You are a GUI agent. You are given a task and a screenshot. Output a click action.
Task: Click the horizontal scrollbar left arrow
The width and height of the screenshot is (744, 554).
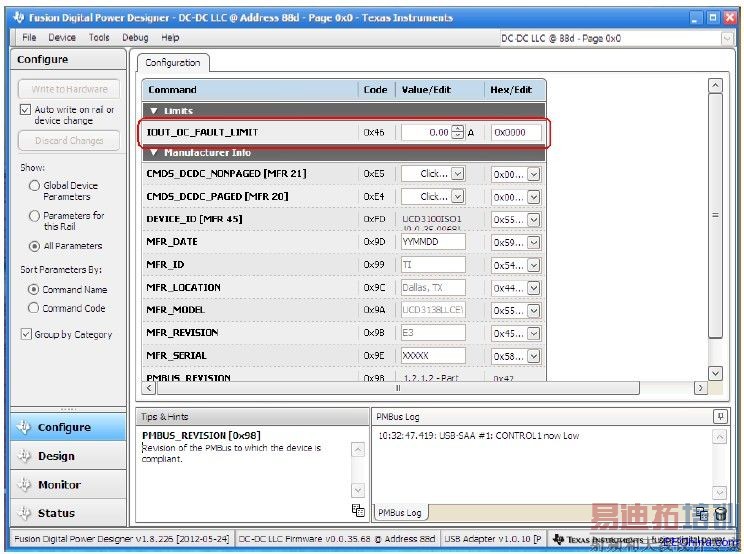pyautogui.click(x=149, y=388)
